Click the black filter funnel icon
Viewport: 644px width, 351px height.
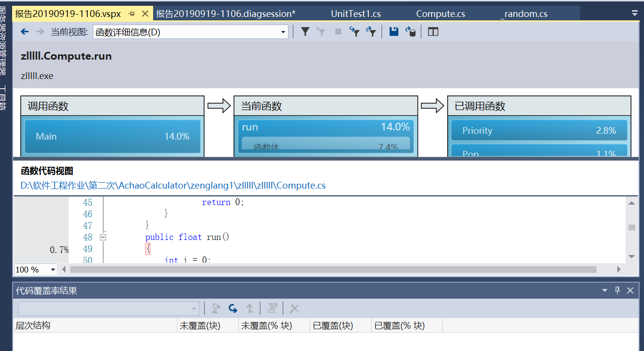[305, 32]
